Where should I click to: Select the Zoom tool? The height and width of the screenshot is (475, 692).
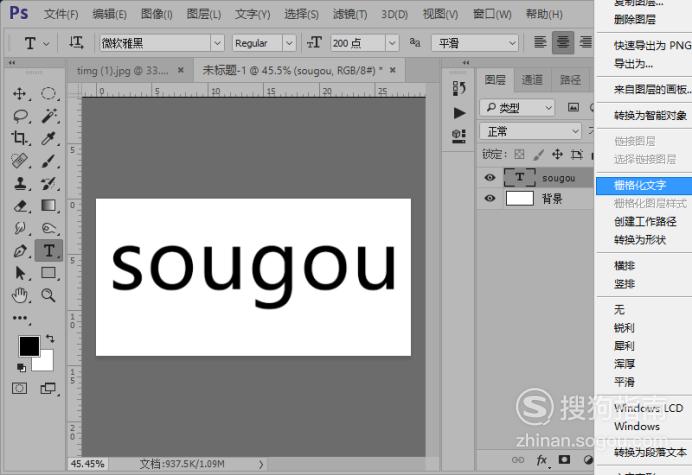(49, 295)
